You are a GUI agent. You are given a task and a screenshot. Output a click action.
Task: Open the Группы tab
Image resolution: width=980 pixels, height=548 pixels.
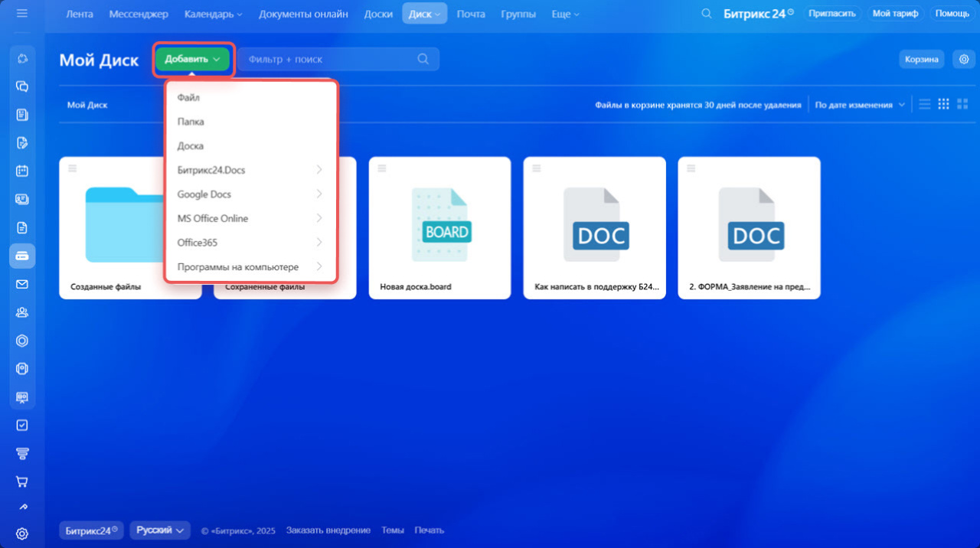518,14
